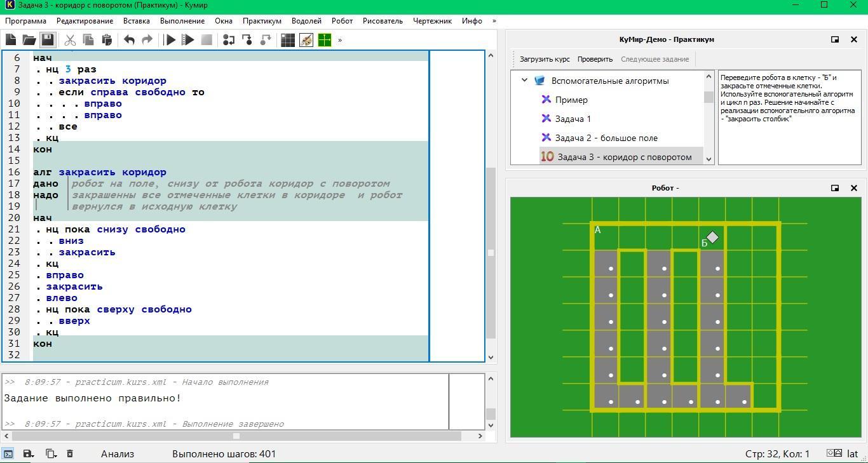
Task: Create a new program file
Action: point(11,40)
